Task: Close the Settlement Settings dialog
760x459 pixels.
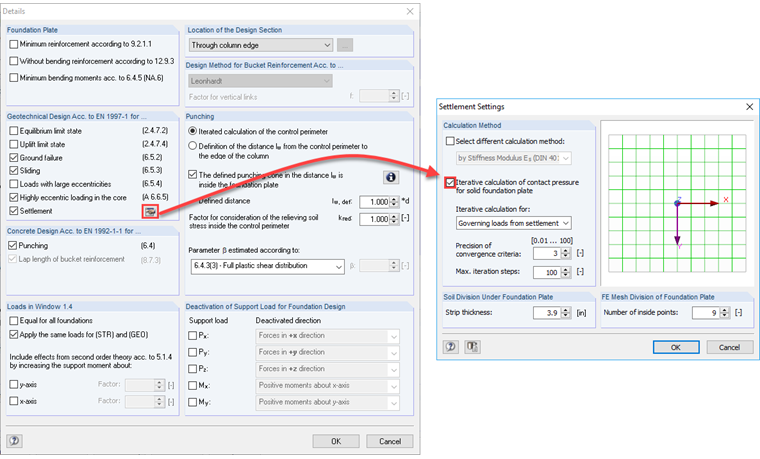Action: click(x=749, y=107)
